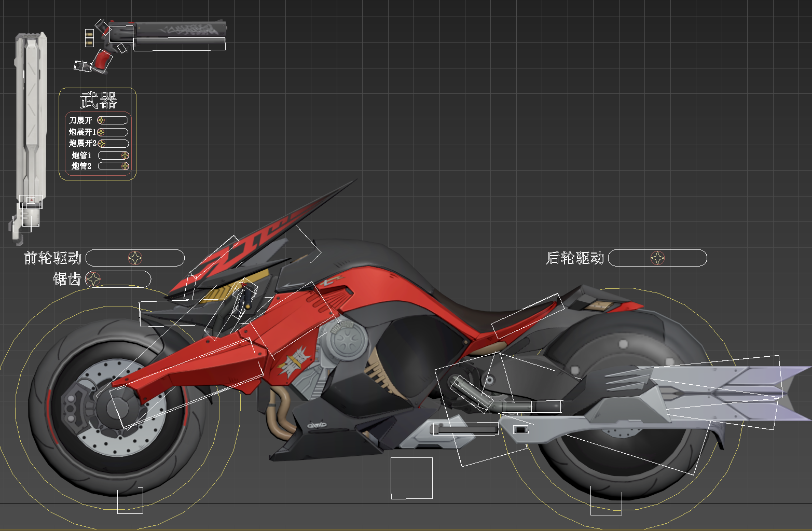Select the 后轮驱动 slider handle
Image resolution: width=812 pixels, height=531 pixels.
[x=658, y=258]
